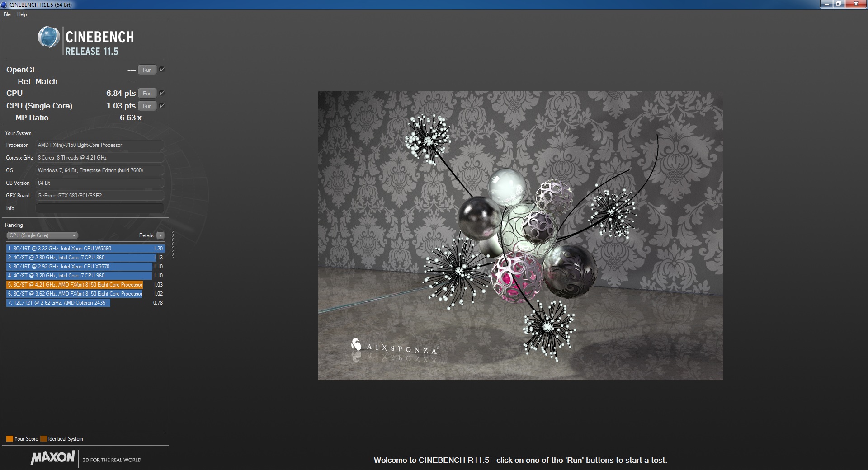Close the Cinebench window
Screen dimensions: 868x470
point(856,4)
